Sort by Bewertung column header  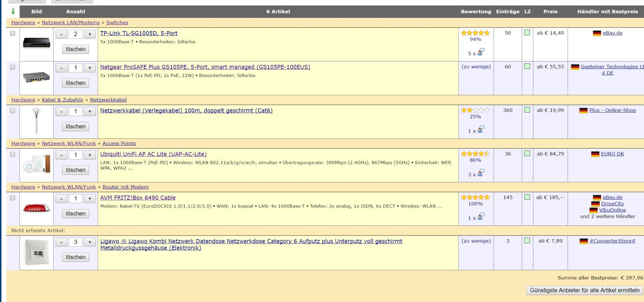[x=476, y=11]
